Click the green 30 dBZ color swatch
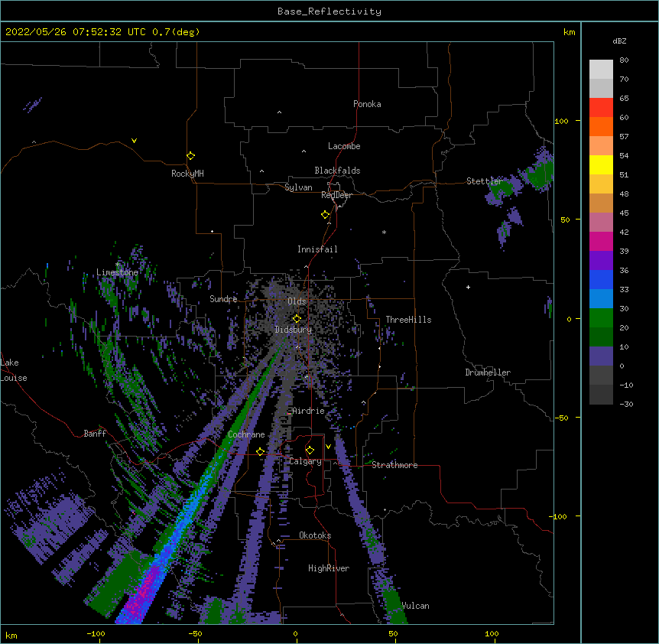Image resolution: width=659 pixels, height=644 pixels. pyautogui.click(x=601, y=318)
